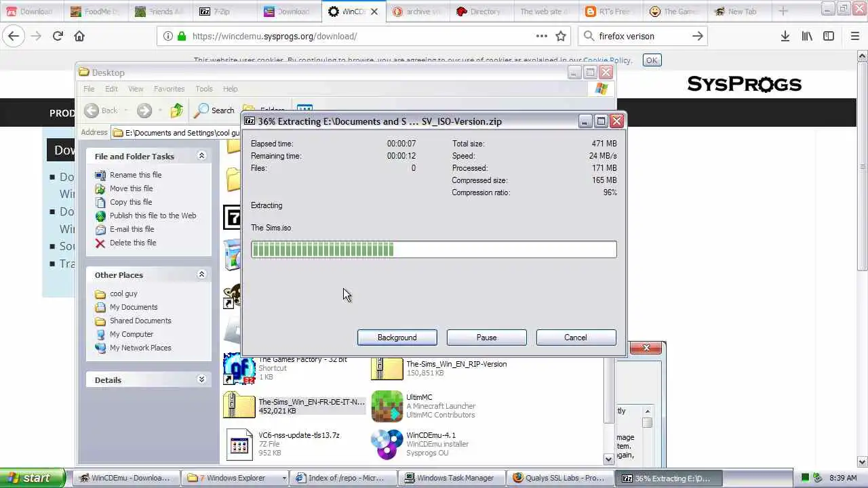
Task: Open Tools menu in Explorer window
Action: [x=203, y=89]
